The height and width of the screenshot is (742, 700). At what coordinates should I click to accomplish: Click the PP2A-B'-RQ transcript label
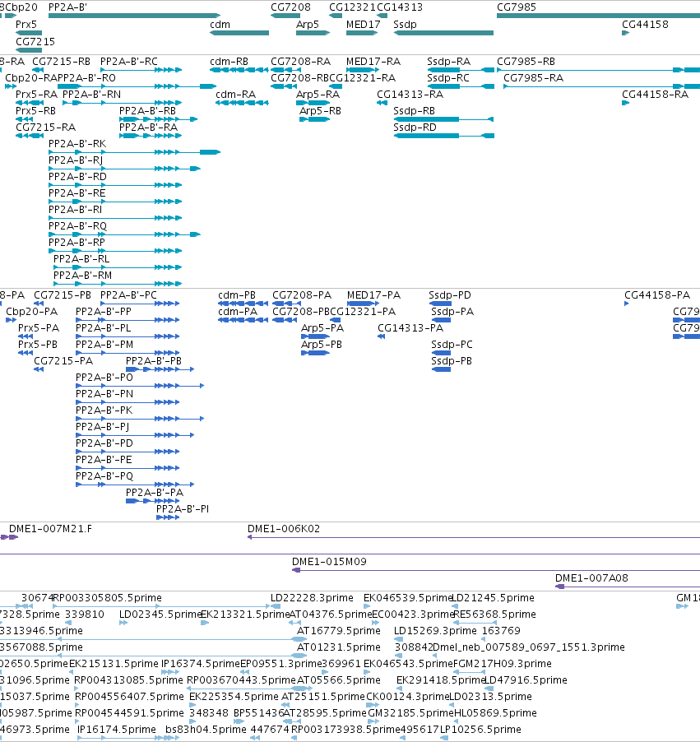pyautogui.click(x=77, y=225)
